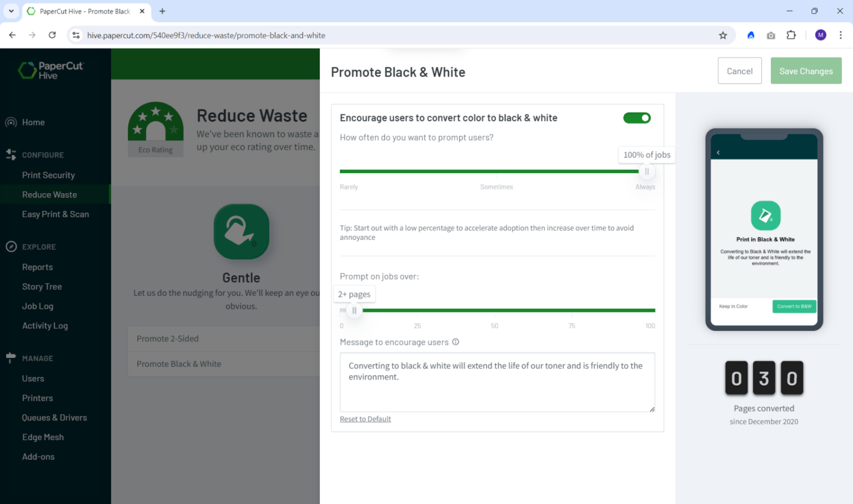Click the back chevron in phone preview
The image size is (853, 504).
[x=718, y=153]
